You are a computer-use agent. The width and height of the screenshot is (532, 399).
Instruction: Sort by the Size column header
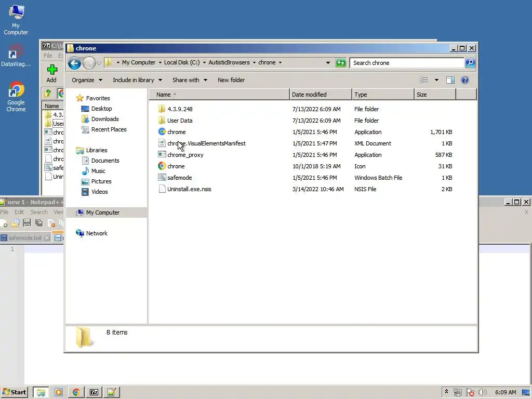click(435, 95)
